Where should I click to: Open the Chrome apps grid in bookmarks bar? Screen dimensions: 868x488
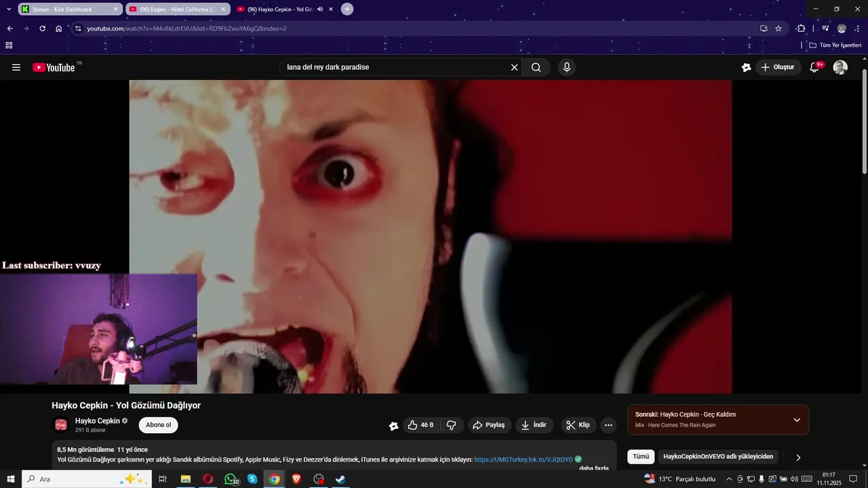tap(9, 45)
